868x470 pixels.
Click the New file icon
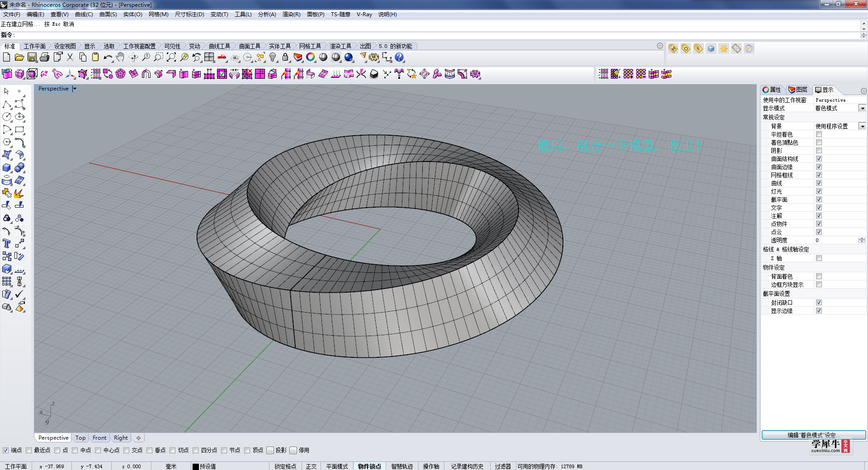click(6, 57)
